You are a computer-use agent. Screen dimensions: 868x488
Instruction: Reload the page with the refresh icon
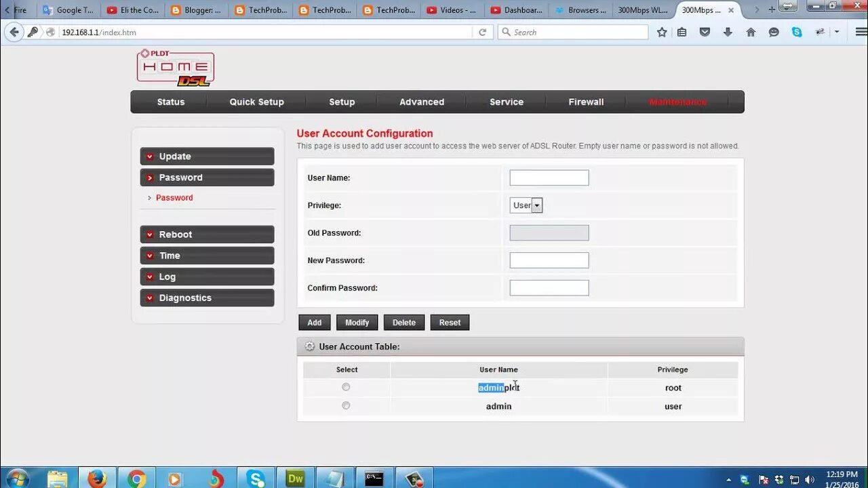pos(482,32)
